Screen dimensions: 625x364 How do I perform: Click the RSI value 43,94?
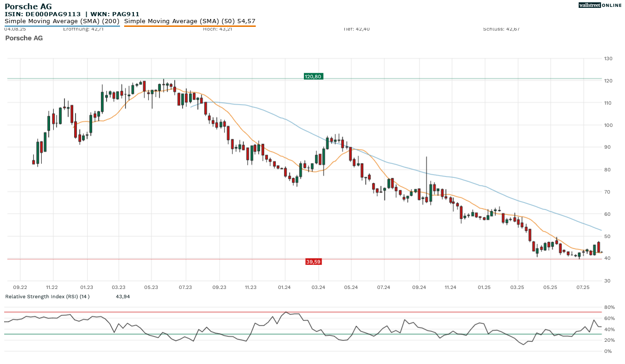[x=123, y=296]
